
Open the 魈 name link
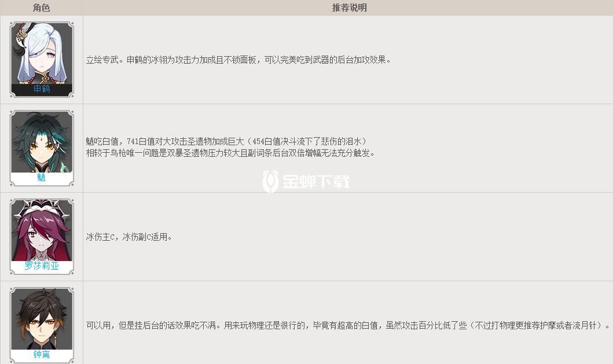click(x=42, y=177)
